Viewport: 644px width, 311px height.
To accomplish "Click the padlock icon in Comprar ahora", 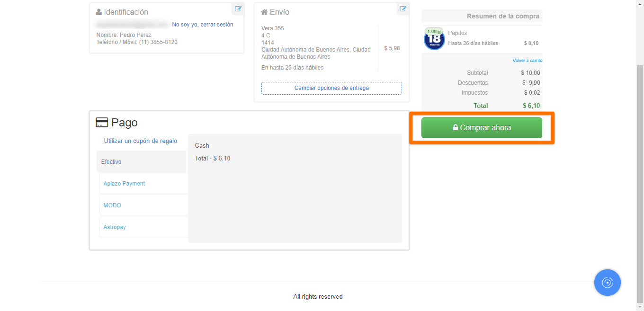I will [456, 128].
